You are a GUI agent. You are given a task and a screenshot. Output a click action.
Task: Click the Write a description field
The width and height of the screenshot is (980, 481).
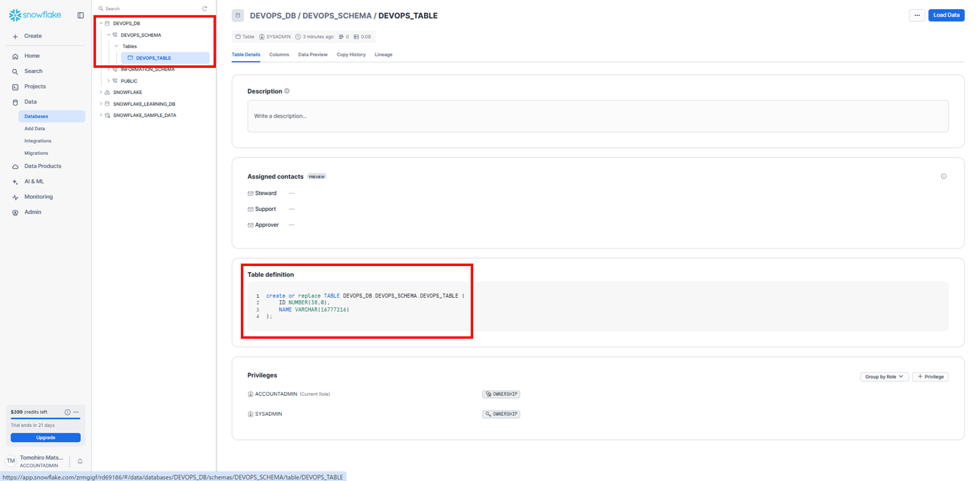click(598, 116)
